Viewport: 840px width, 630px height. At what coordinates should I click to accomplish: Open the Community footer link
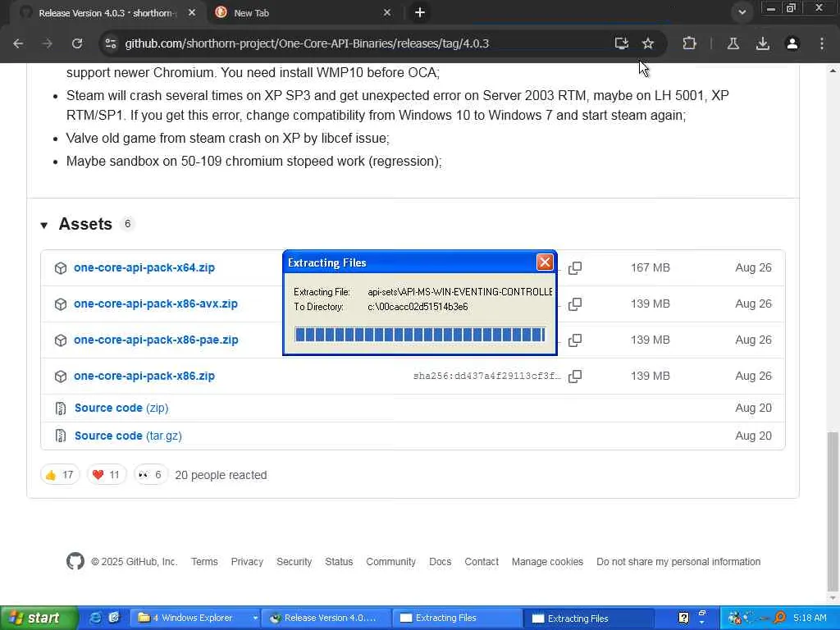pyautogui.click(x=391, y=561)
